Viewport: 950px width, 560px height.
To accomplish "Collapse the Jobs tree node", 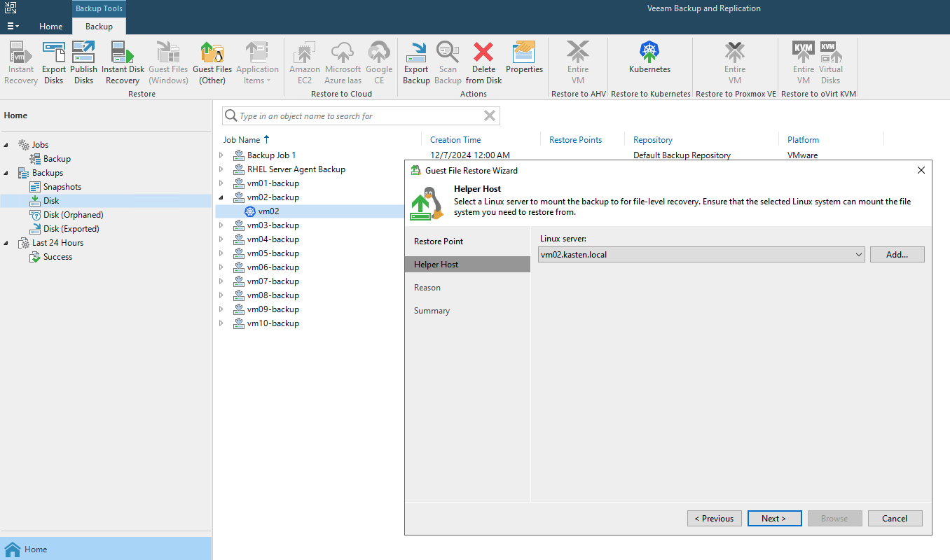I will click(x=7, y=145).
